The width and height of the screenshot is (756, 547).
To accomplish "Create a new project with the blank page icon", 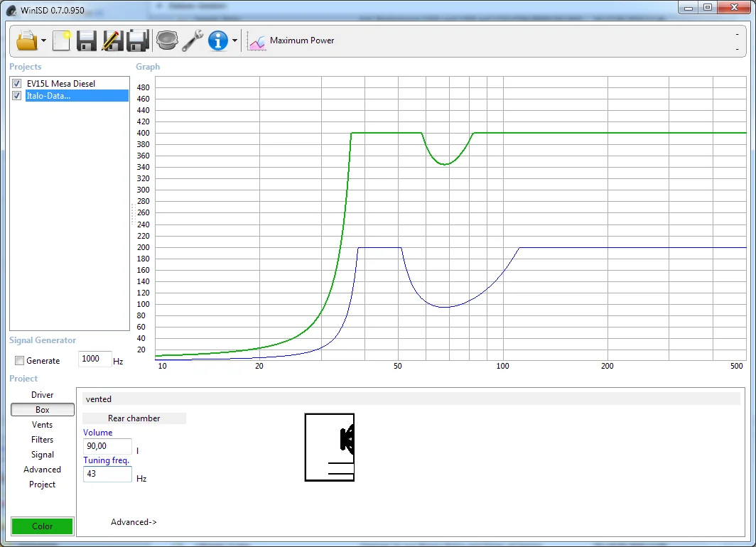I will click(62, 40).
